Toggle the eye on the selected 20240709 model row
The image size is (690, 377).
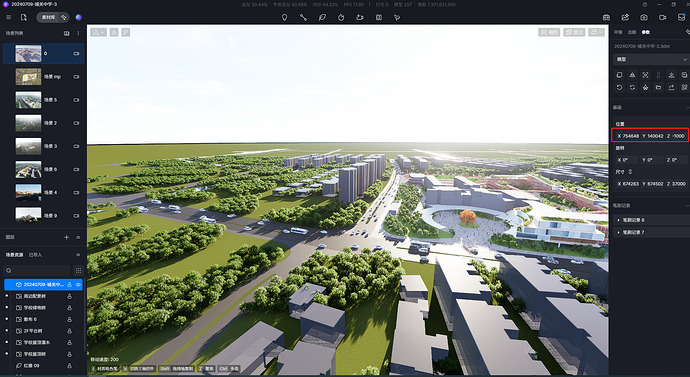(78, 285)
